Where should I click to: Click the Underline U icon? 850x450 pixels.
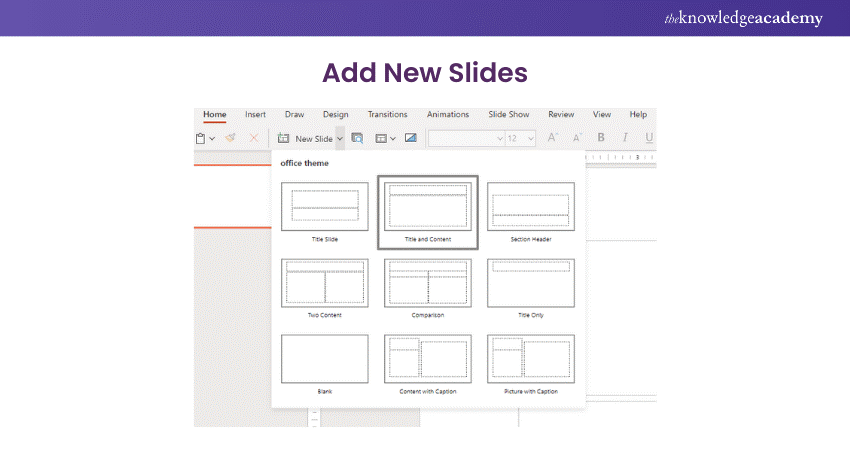tap(649, 139)
